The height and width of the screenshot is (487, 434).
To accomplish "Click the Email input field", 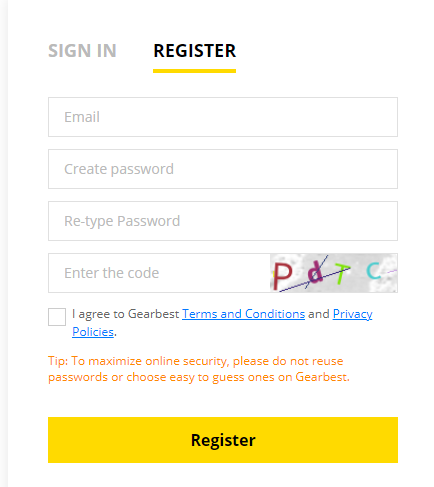I will coord(223,117).
